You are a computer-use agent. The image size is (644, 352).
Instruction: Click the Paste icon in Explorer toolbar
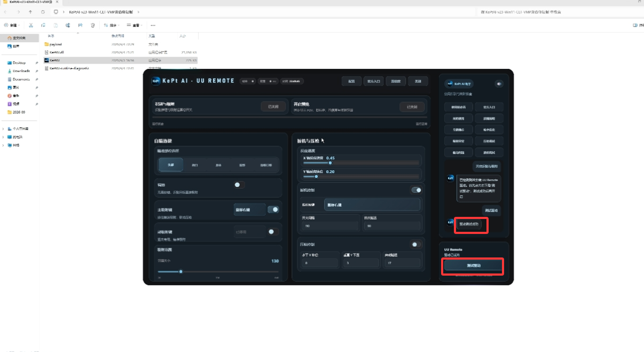click(56, 25)
